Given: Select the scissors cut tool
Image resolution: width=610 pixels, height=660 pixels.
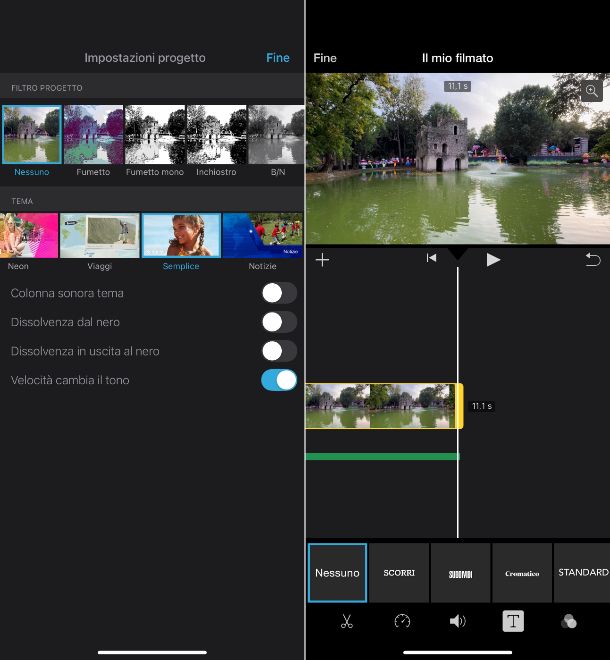Looking at the screenshot, I should (347, 621).
